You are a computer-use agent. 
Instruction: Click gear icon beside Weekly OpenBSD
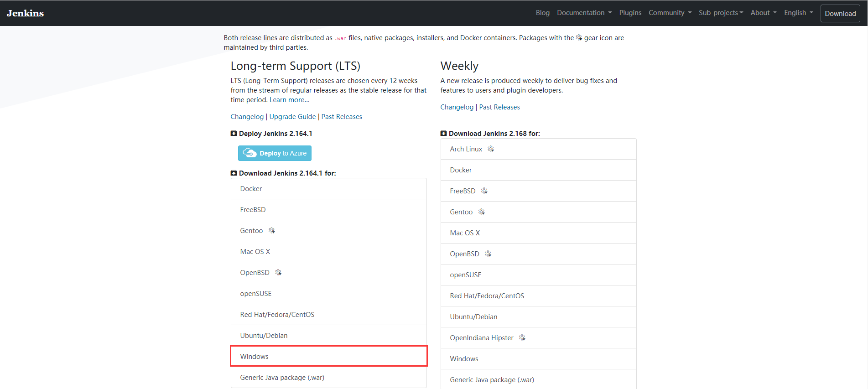(488, 254)
